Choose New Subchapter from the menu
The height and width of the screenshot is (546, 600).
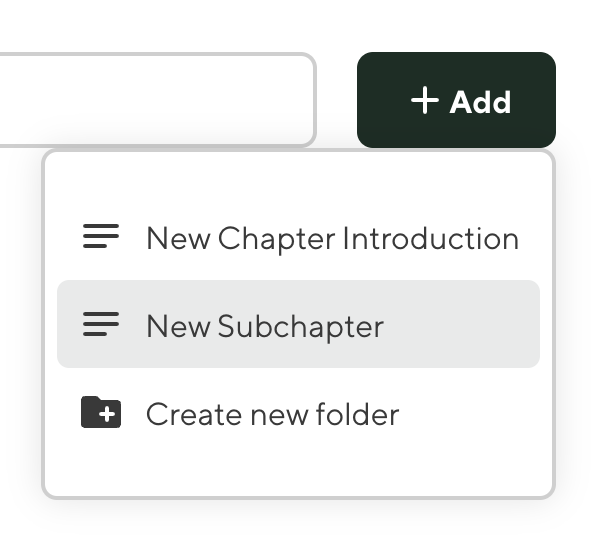click(265, 326)
